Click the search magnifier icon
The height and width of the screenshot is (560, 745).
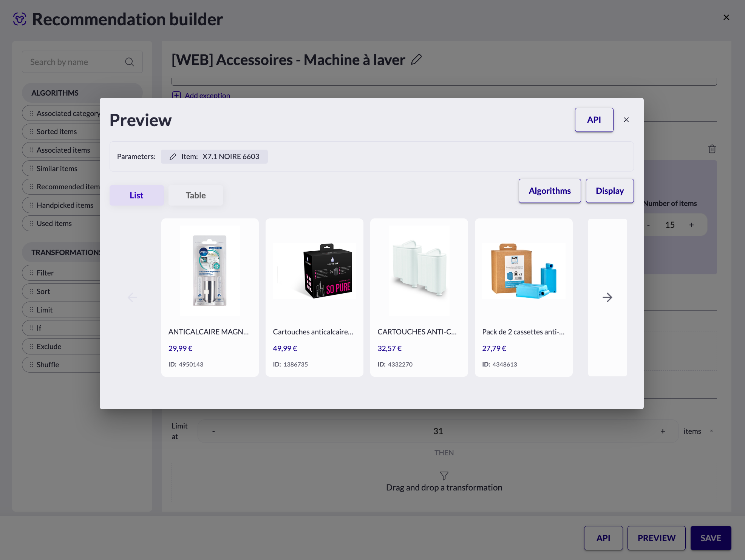pos(130,62)
